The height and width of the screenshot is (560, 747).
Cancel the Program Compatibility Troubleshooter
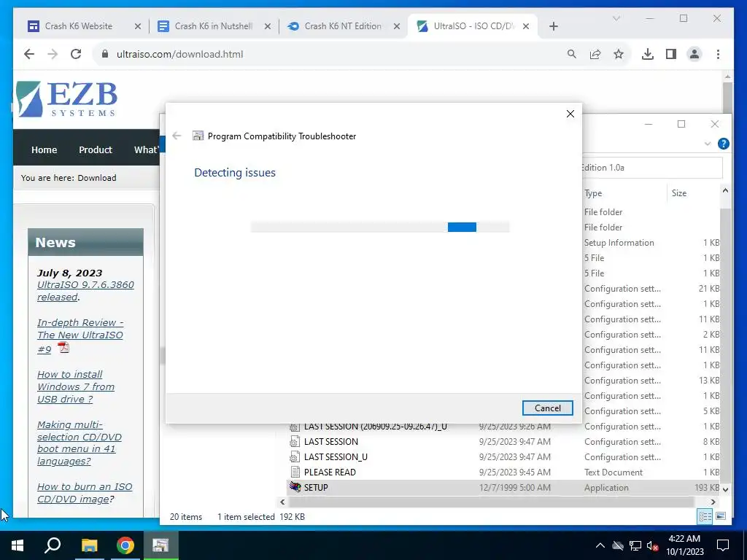(547, 408)
